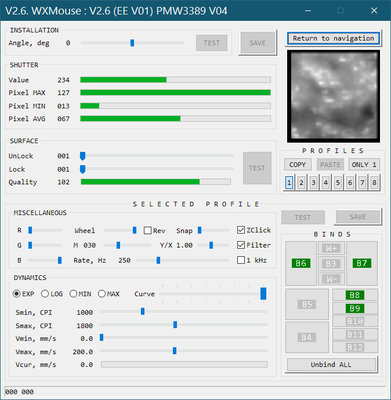This screenshot has width=391, height=400.
Task: Click the Unbind ALL button
Action: coord(331,365)
